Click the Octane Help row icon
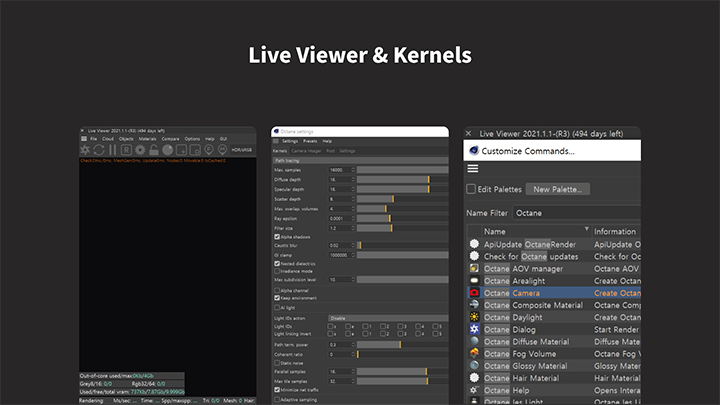Screen dimensions: 720x405 coord(474,390)
